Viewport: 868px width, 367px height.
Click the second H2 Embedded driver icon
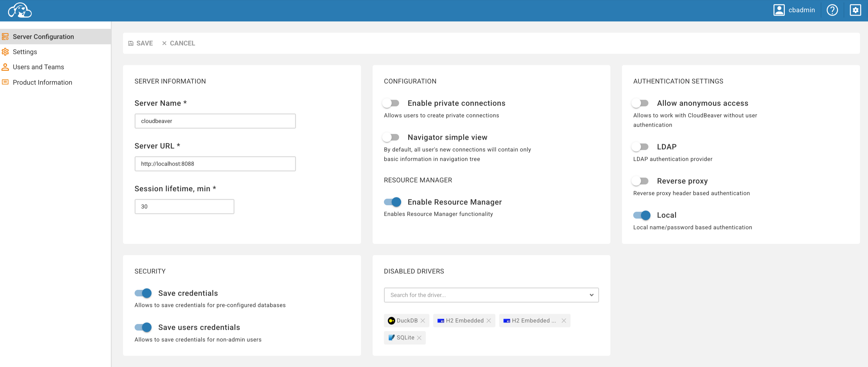click(506, 321)
